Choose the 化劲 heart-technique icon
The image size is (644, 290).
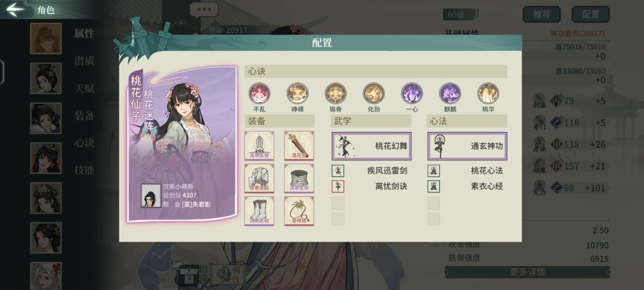pyautogui.click(x=374, y=93)
